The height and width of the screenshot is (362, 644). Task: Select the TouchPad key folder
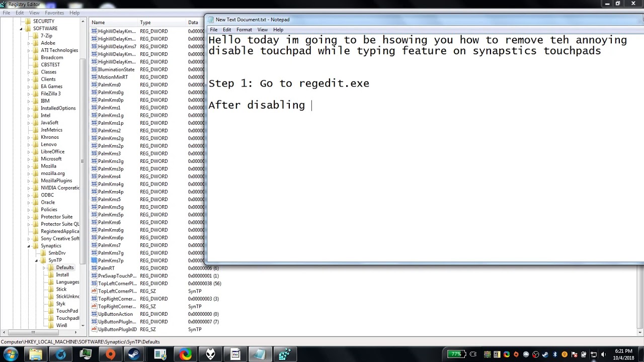pyautogui.click(x=67, y=311)
